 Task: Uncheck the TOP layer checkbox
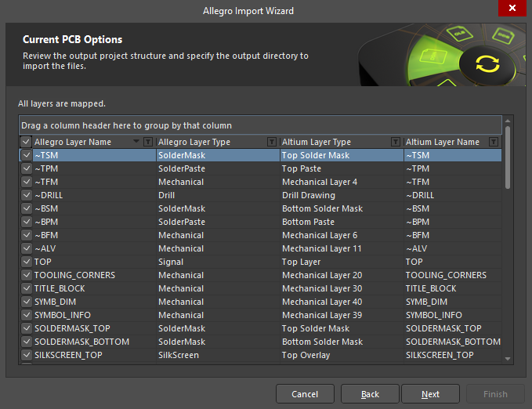coord(27,262)
